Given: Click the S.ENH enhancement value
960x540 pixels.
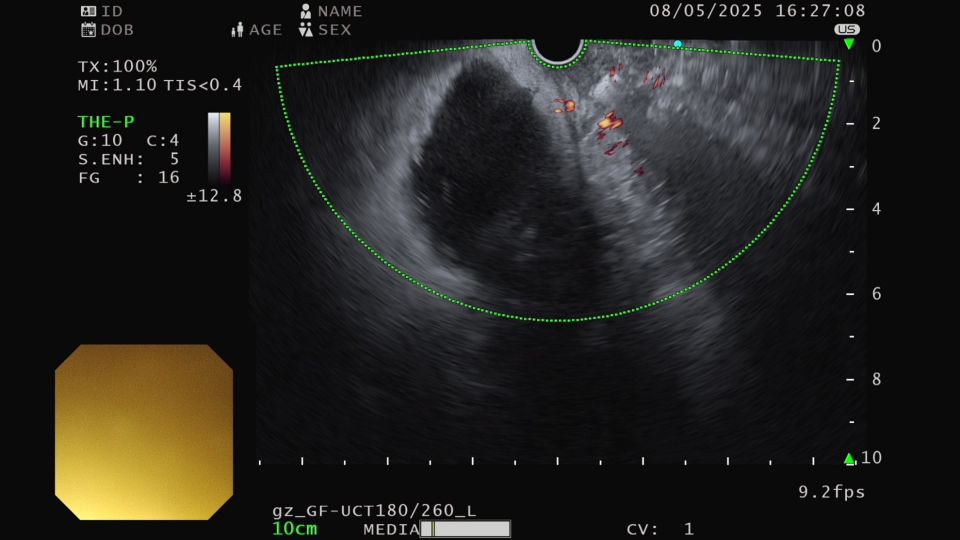Looking at the screenshot, I should pyautogui.click(x=128, y=159).
